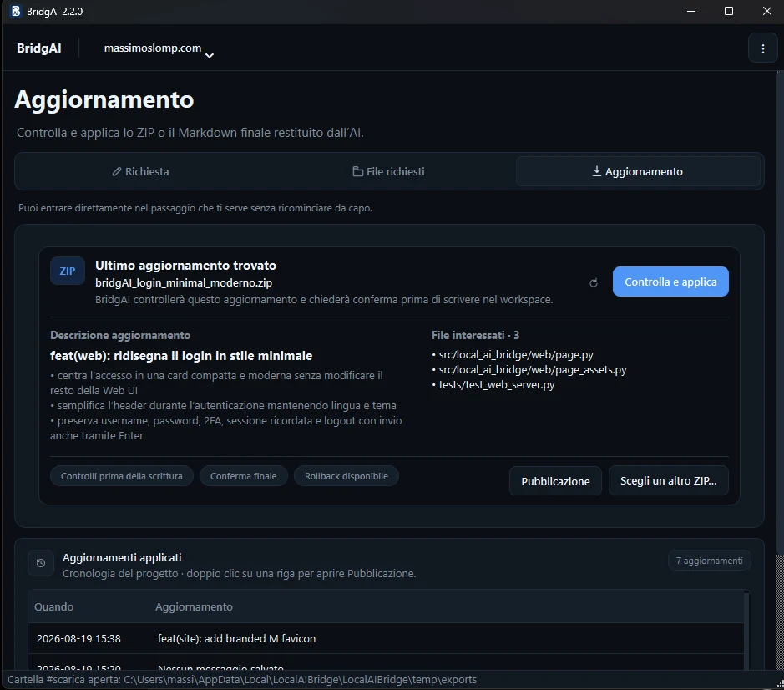Click file name bridgAI_login_minimal_moderno.zip
Viewport: 784px width, 690px height.
184,283
